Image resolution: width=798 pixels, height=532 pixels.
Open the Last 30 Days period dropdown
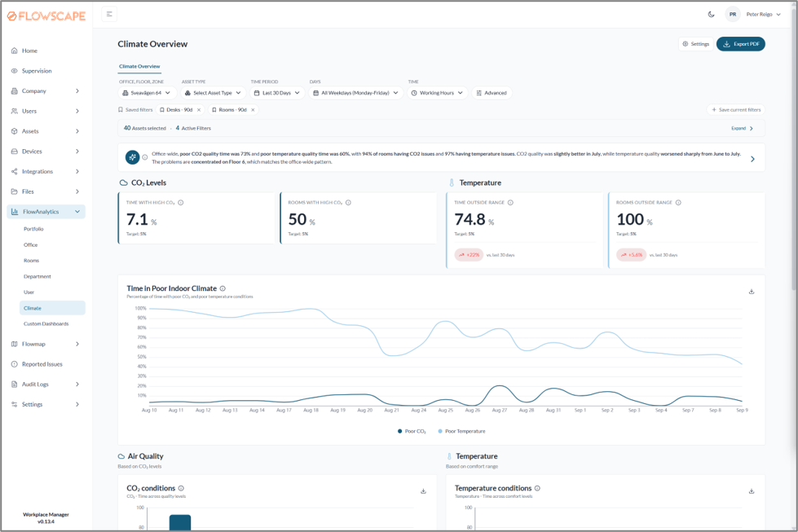(x=277, y=93)
